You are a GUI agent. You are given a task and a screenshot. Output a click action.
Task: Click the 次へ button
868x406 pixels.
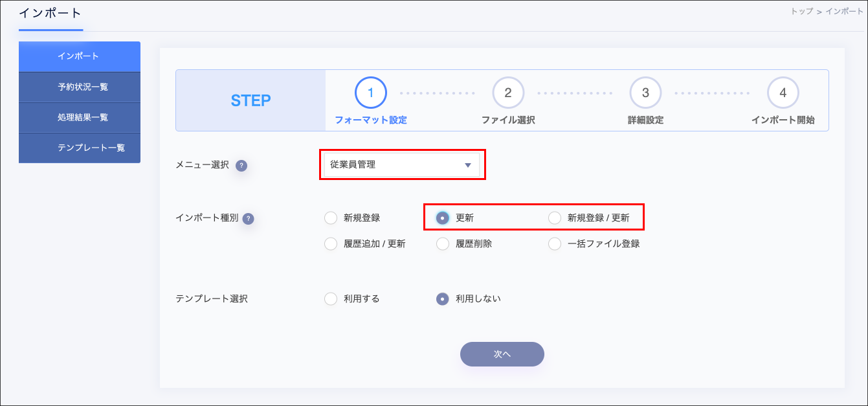(502, 354)
